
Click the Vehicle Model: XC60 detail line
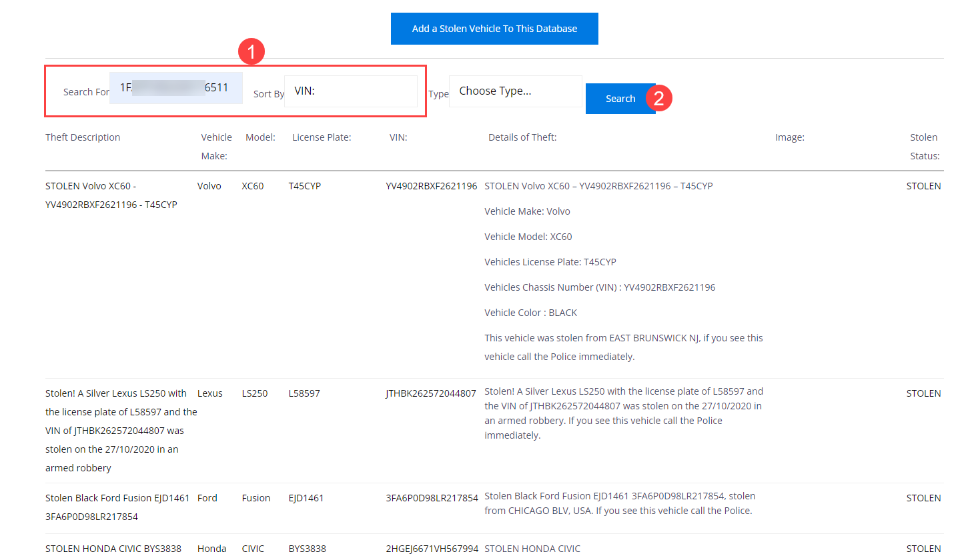[x=528, y=237]
